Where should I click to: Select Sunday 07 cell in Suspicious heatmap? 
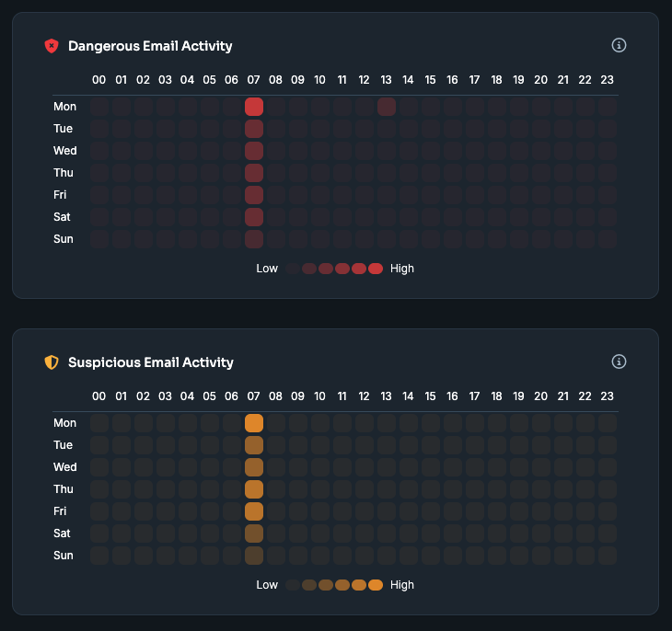click(254, 556)
